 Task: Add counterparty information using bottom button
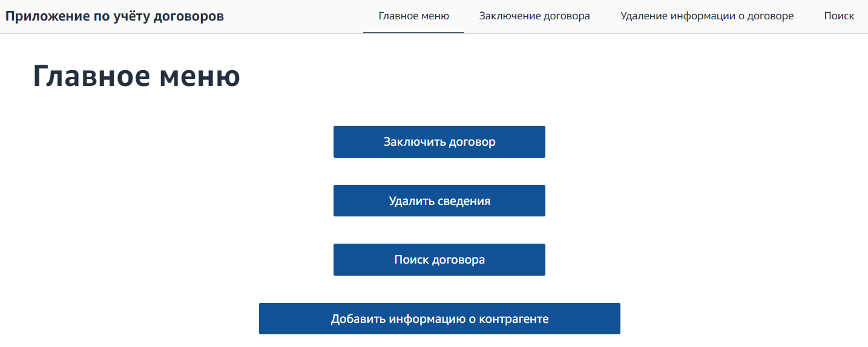[x=439, y=319]
